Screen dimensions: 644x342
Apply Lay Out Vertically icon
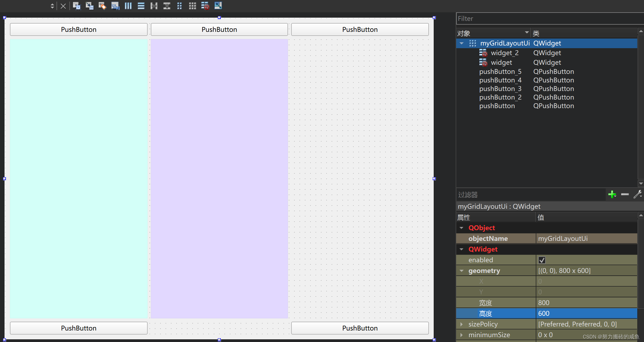[x=141, y=6]
